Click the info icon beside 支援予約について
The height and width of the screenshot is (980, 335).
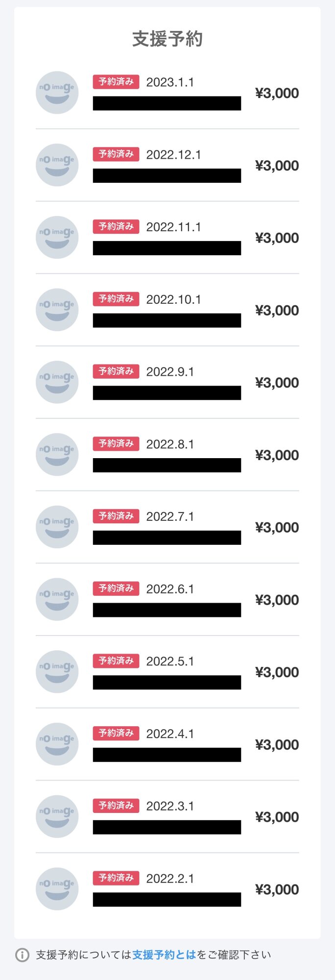[22, 955]
